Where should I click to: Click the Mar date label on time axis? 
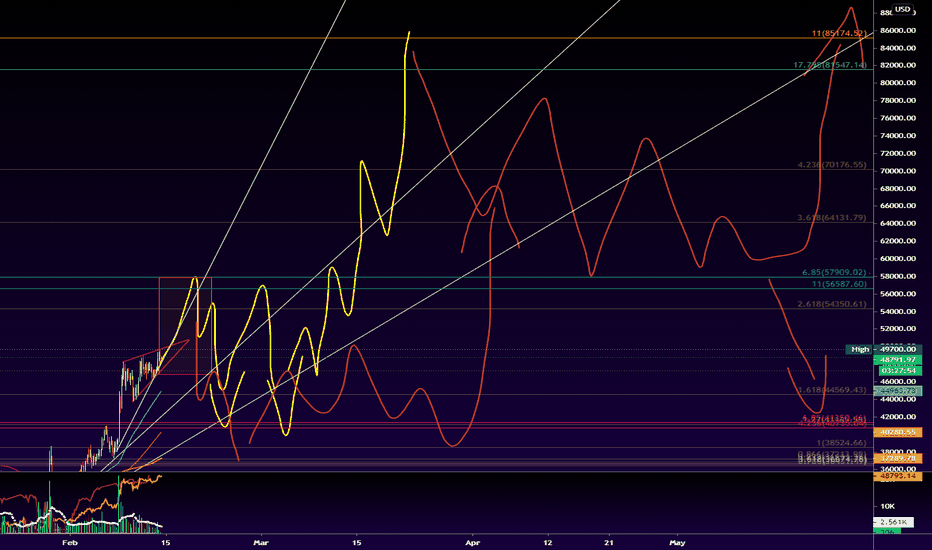point(261,542)
